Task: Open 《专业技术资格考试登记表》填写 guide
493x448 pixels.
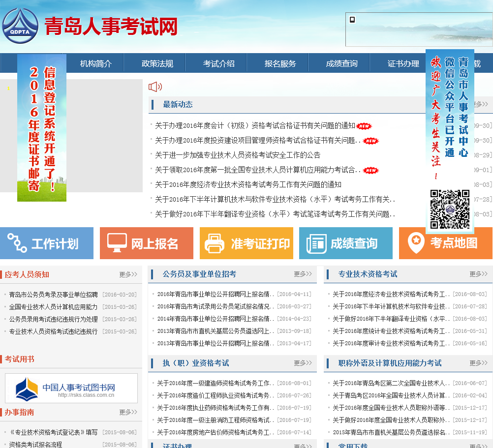Action: pos(54,432)
